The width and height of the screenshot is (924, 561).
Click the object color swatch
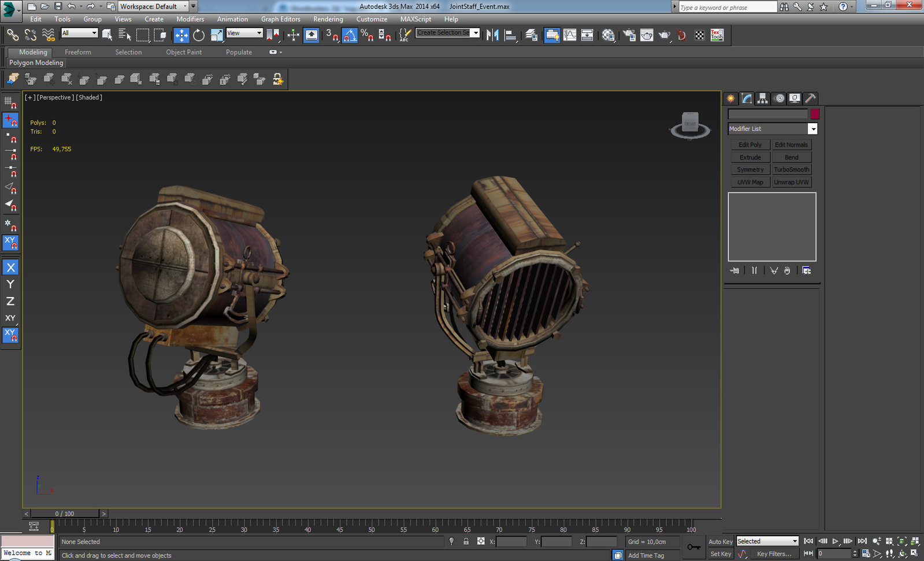(815, 114)
